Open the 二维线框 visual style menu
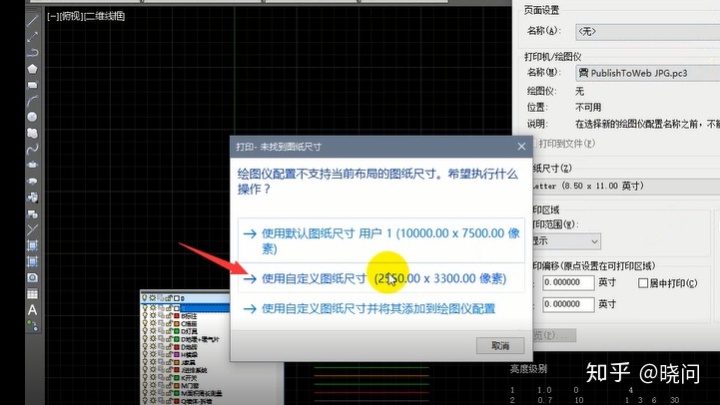This screenshot has width=720, height=405. (105, 17)
